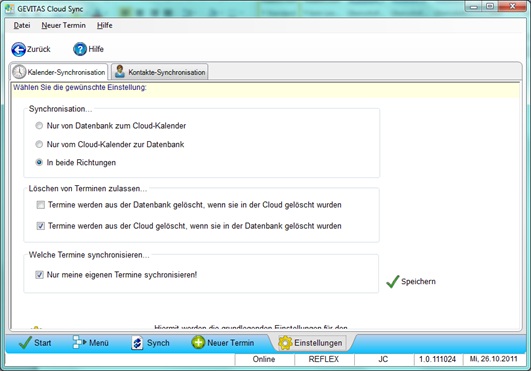Open the Datei menu

[x=22, y=25]
